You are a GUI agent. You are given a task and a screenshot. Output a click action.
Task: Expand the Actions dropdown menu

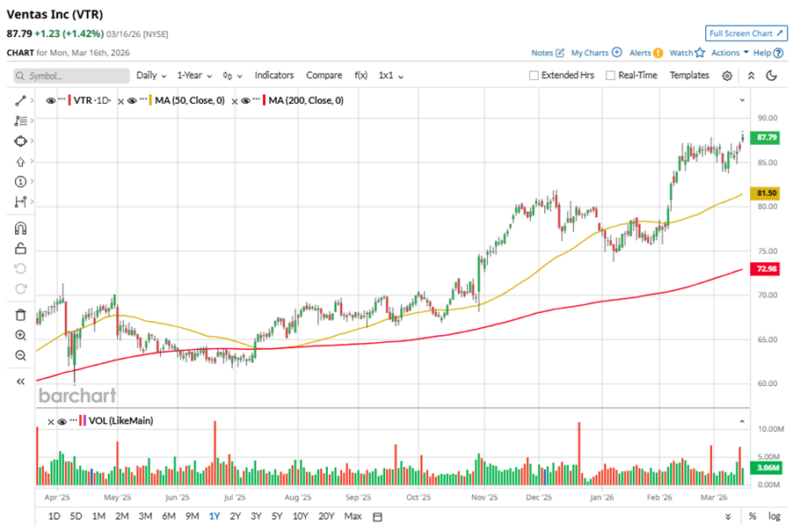(x=730, y=53)
